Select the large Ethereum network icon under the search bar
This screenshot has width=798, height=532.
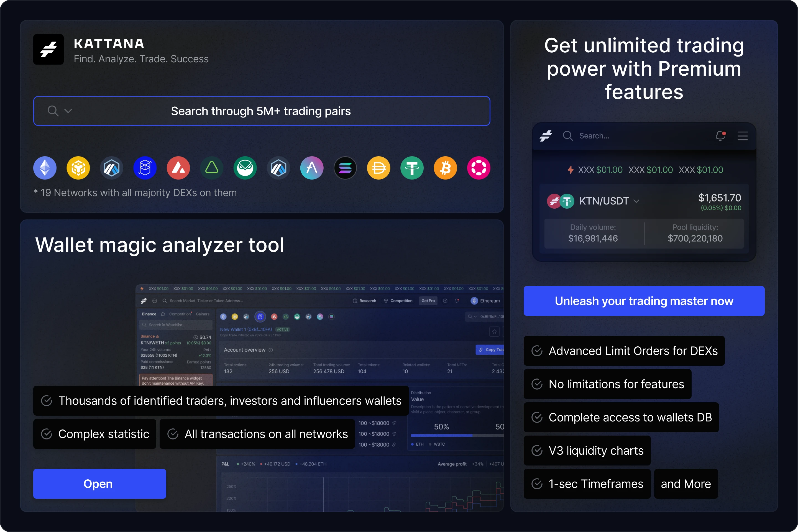45,168
